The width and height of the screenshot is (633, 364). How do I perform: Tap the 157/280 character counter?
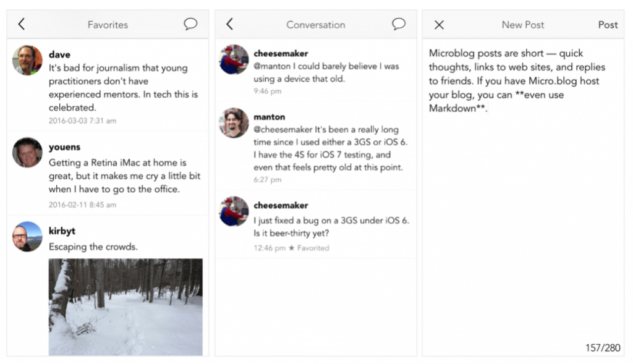(x=602, y=348)
